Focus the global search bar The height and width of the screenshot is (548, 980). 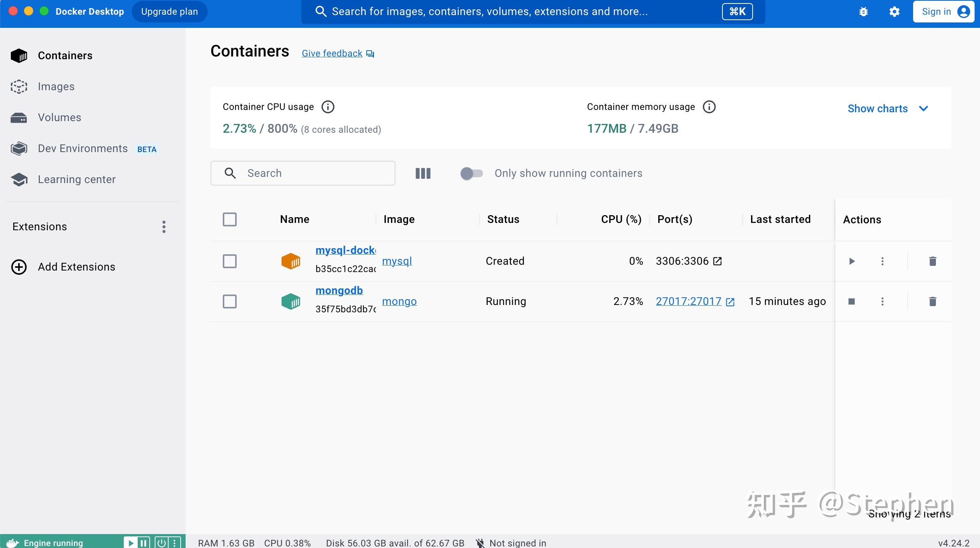tap(533, 12)
